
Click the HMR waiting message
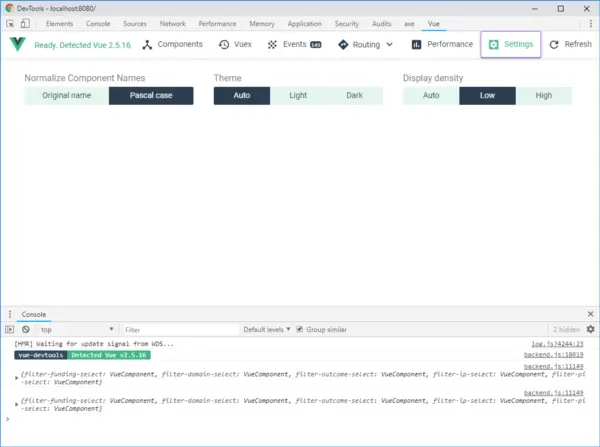pyautogui.click(x=94, y=344)
